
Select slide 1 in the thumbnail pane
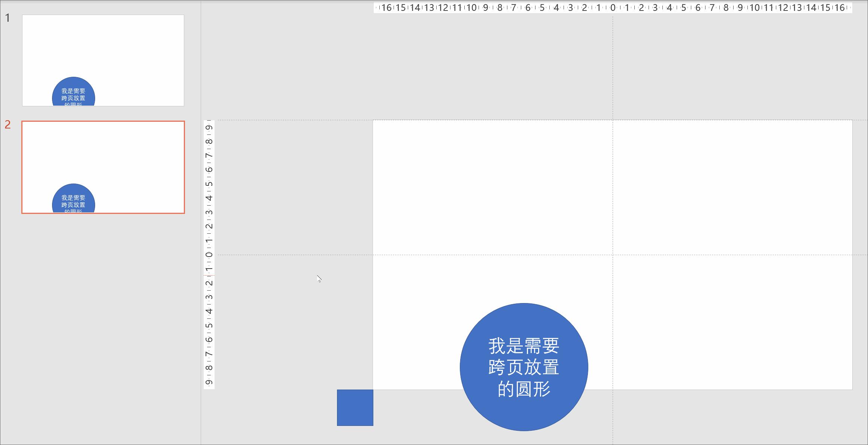pos(103,60)
